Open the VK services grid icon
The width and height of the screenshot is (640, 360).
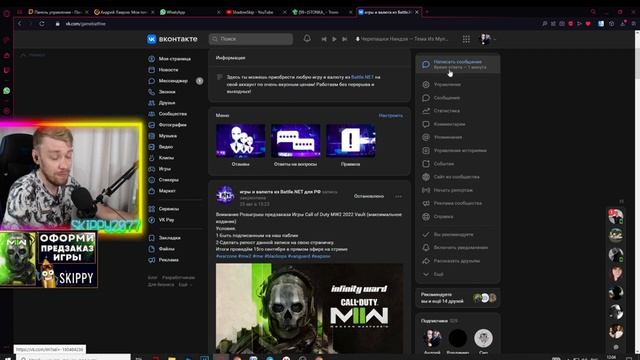(x=466, y=39)
